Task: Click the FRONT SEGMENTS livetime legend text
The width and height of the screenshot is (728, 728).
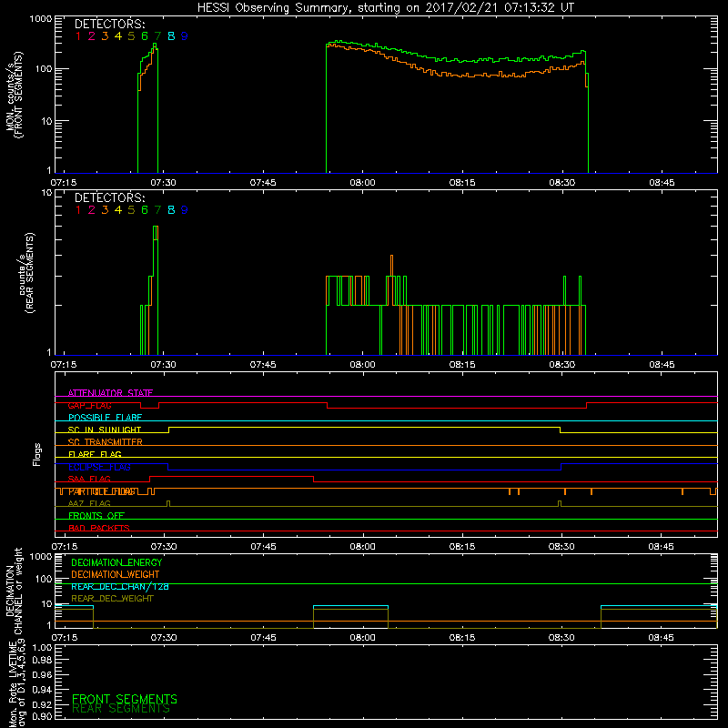Action: [x=125, y=699]
